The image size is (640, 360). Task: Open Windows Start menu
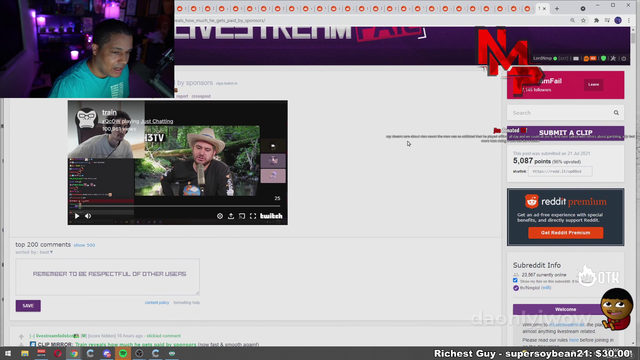coord(8,353)
